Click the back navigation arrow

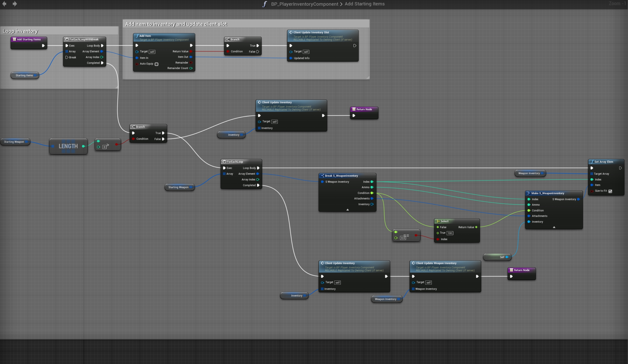tap(4, 4)
